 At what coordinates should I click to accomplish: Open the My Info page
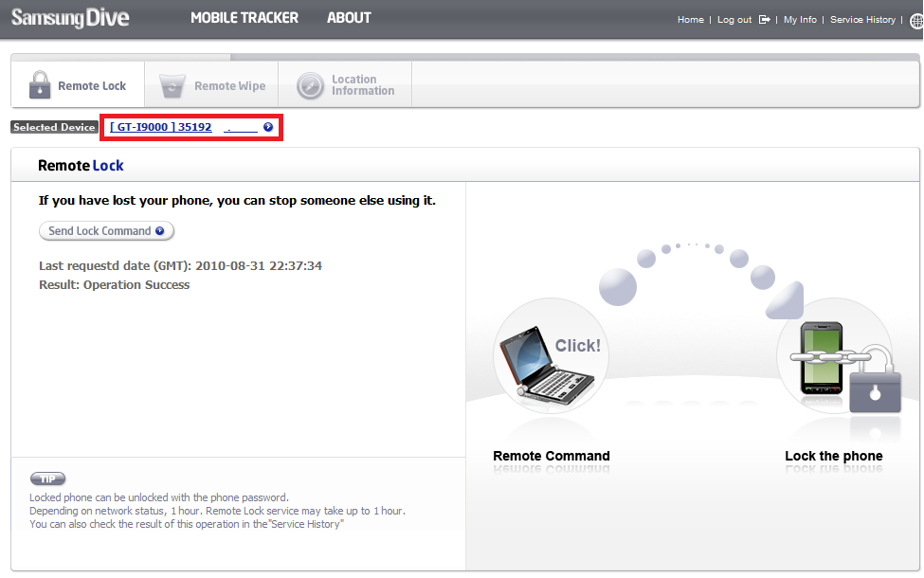tap(800, 20)
